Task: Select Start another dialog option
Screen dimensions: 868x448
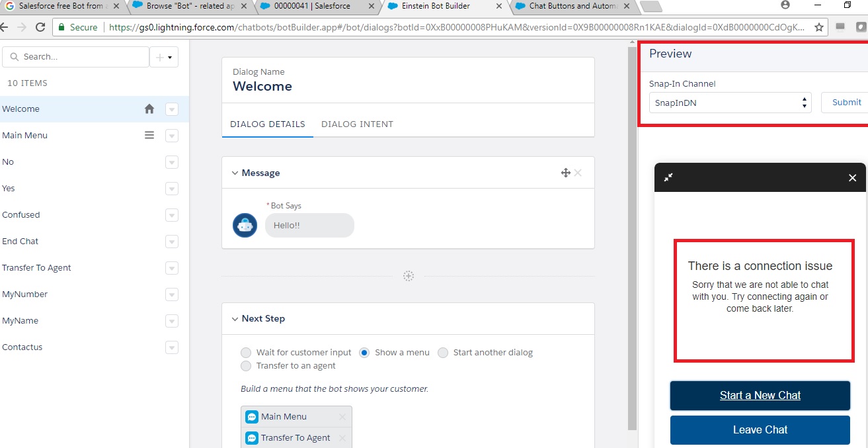Action: [443, 353]
